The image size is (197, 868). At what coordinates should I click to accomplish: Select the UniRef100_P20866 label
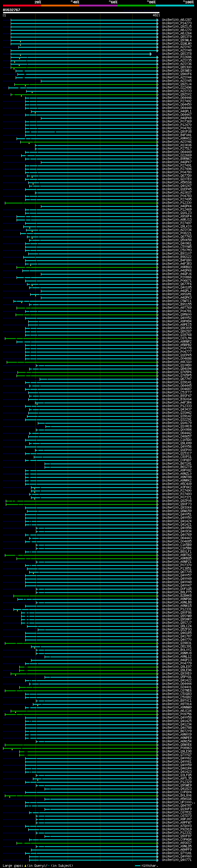coord(177,277)
